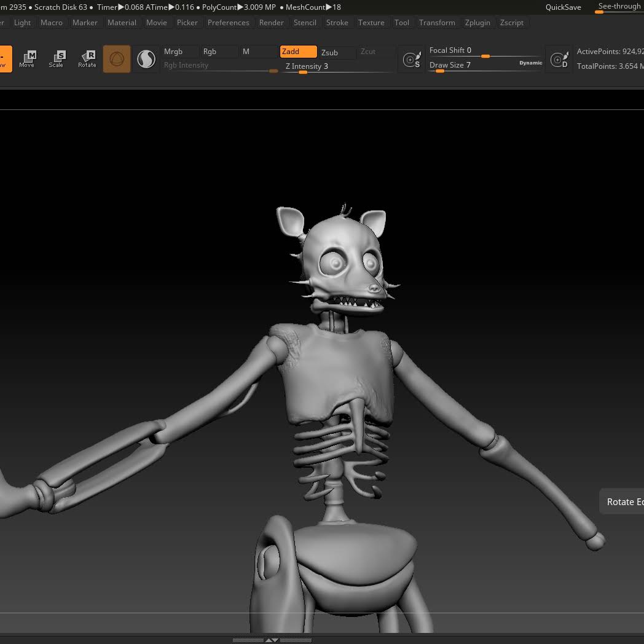Toggle Dynamic draw size
The image size is (644, 644).
click(x=531, y=63)
